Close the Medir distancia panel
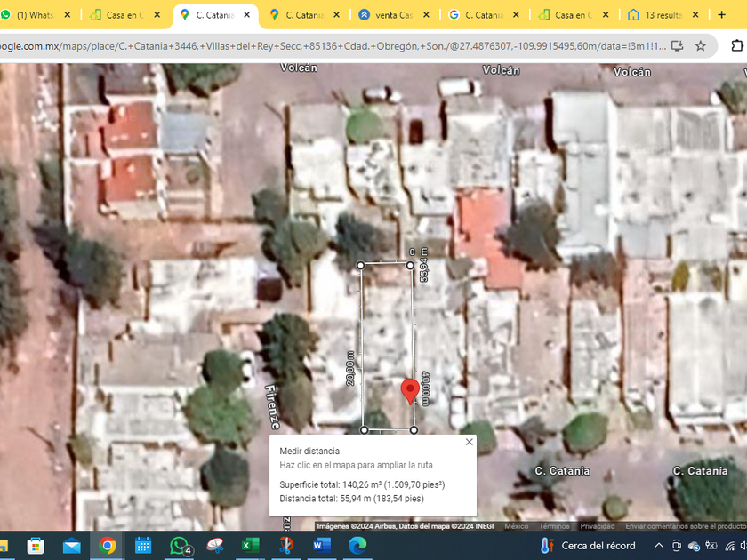Image resolution: width=747 pixels, height=560 pixels. click(x=469, y=443)
